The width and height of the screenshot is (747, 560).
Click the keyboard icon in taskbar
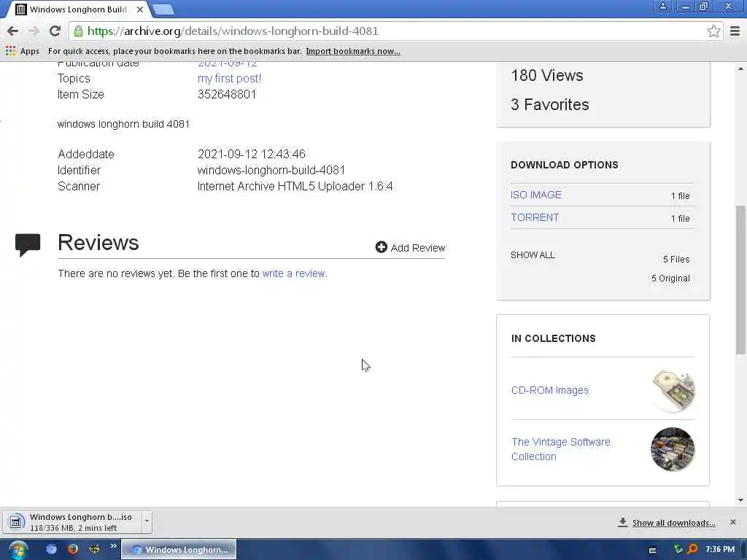pyautogui.click(x=653, y=551)
